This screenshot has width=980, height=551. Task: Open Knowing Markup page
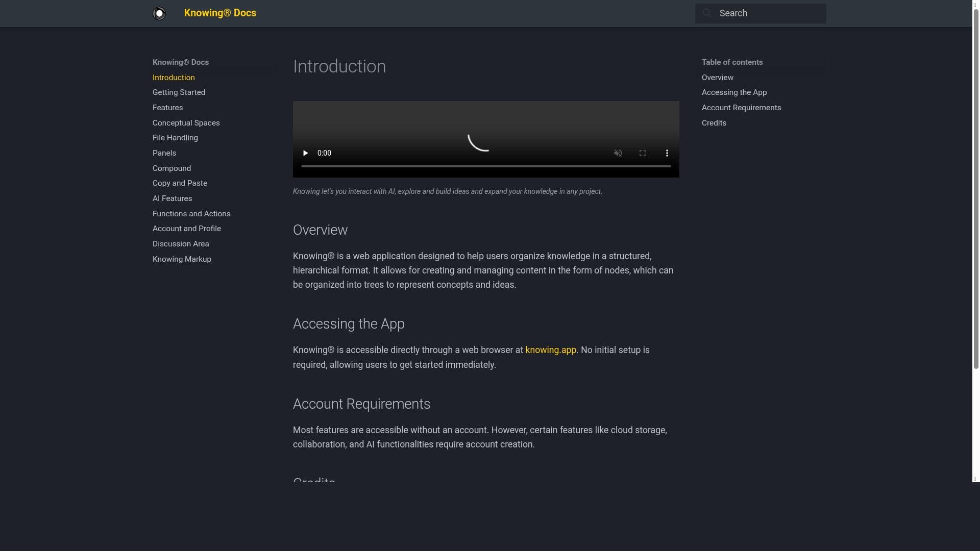point(182,259)
